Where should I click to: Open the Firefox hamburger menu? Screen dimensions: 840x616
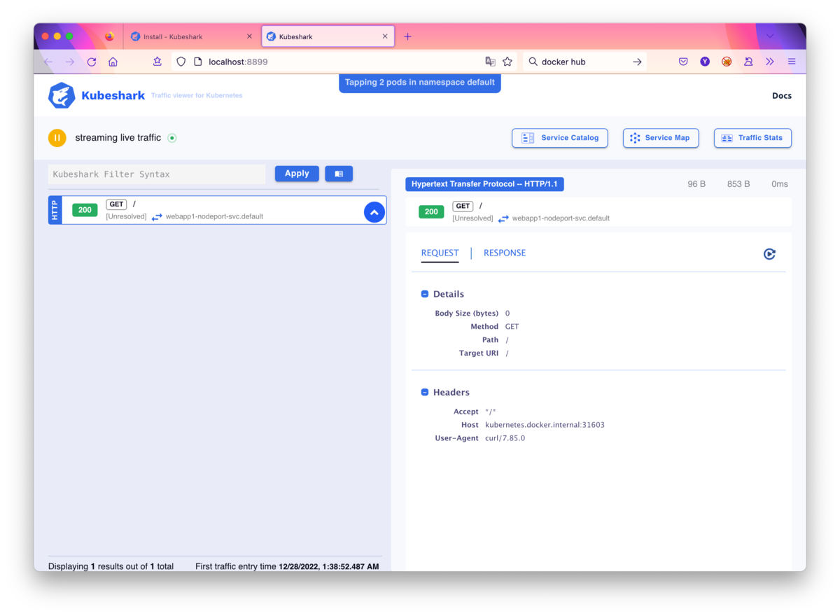[792, 62]
